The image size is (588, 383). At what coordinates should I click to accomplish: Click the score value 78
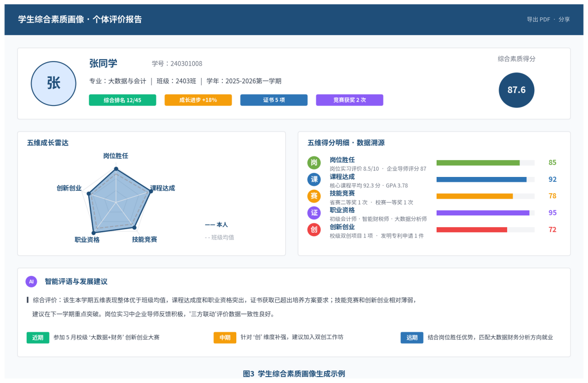[552, 196]
